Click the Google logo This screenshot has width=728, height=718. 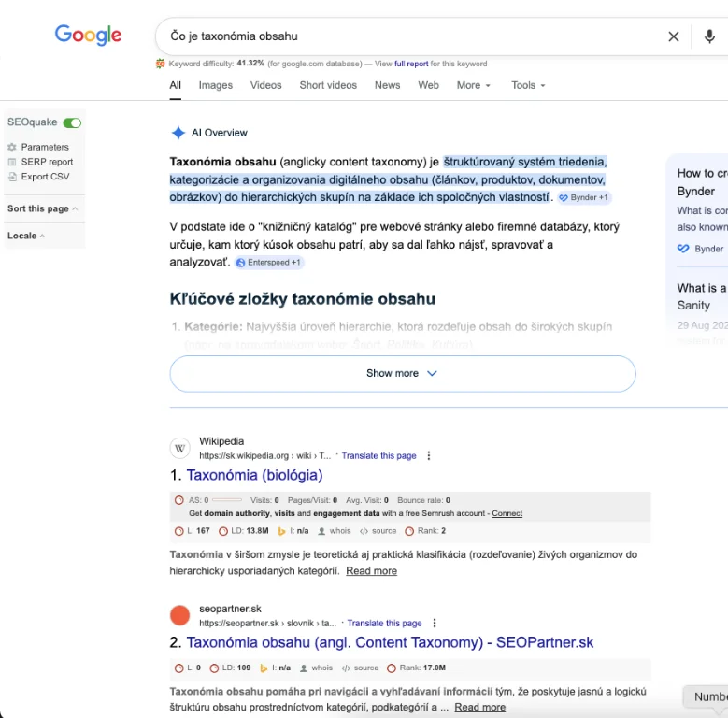tap(88, 36)
